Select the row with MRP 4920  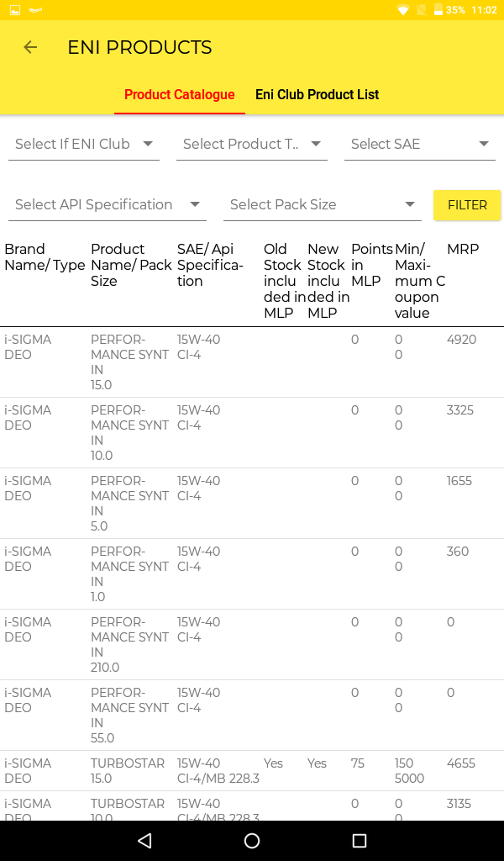click(x=252, y=362)
